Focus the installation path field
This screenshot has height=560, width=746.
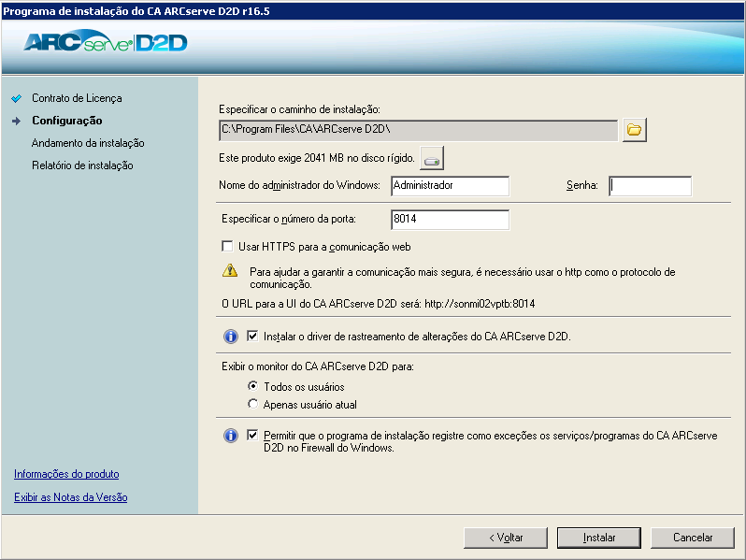tap(418, 130)
